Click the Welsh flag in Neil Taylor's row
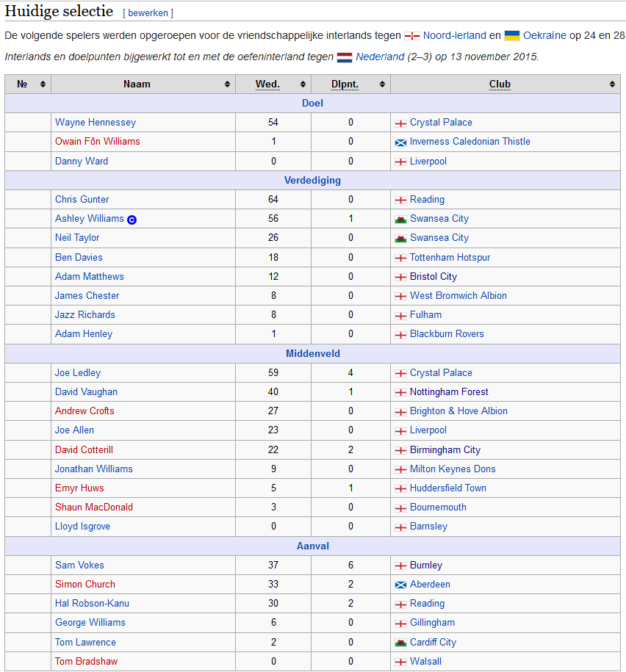The image size is (626, 672). pyautogui.click(x=400, y=238)
